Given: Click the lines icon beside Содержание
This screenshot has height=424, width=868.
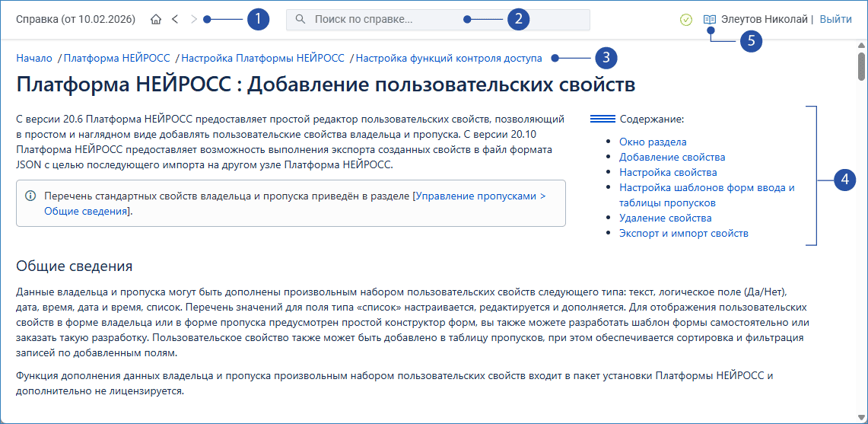Looking at the screenshot, I should (603, 120).
